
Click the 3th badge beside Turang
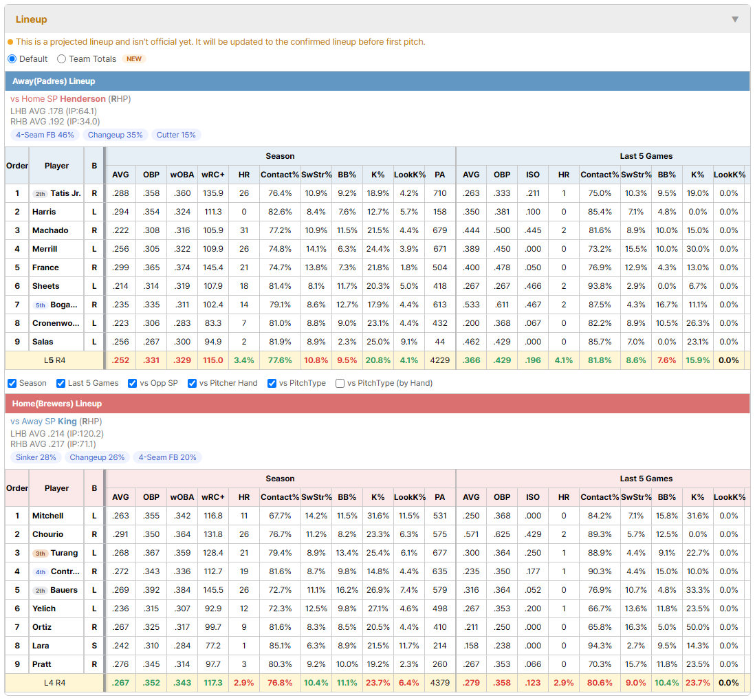click(40, 553)
